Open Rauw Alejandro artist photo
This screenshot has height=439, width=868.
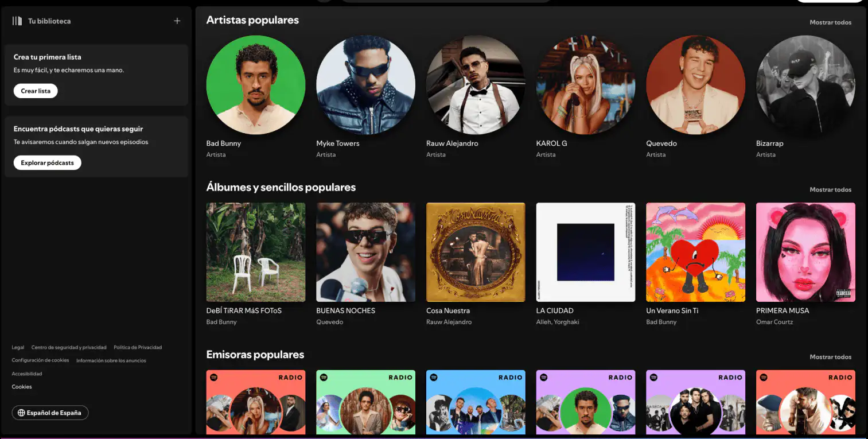pos(476,85)
